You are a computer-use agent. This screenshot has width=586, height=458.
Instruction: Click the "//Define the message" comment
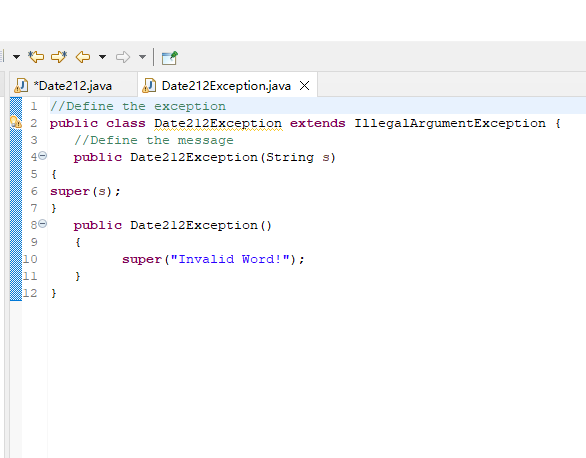[154, 140]
